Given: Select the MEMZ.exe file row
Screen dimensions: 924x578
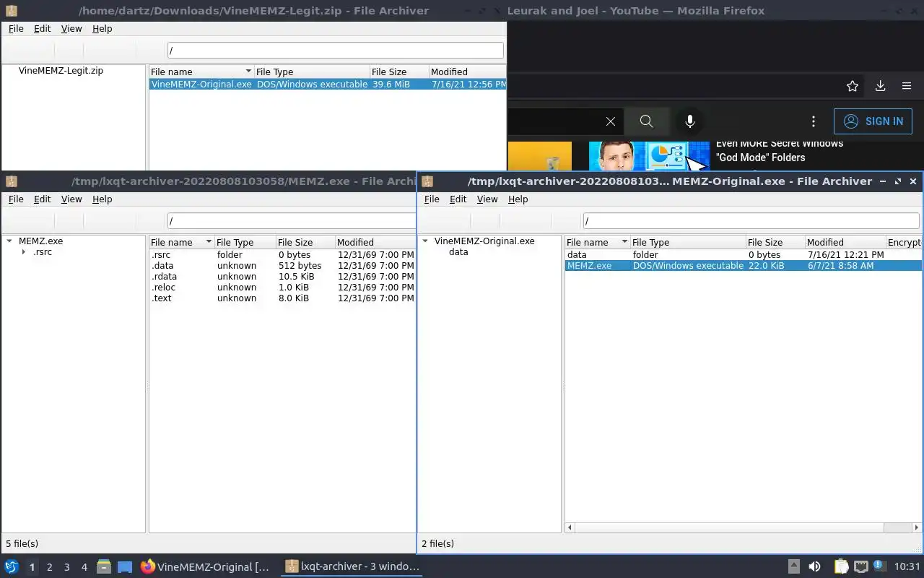Looking at the screenshot, I should pyautogui.click(x=743, y=266).
